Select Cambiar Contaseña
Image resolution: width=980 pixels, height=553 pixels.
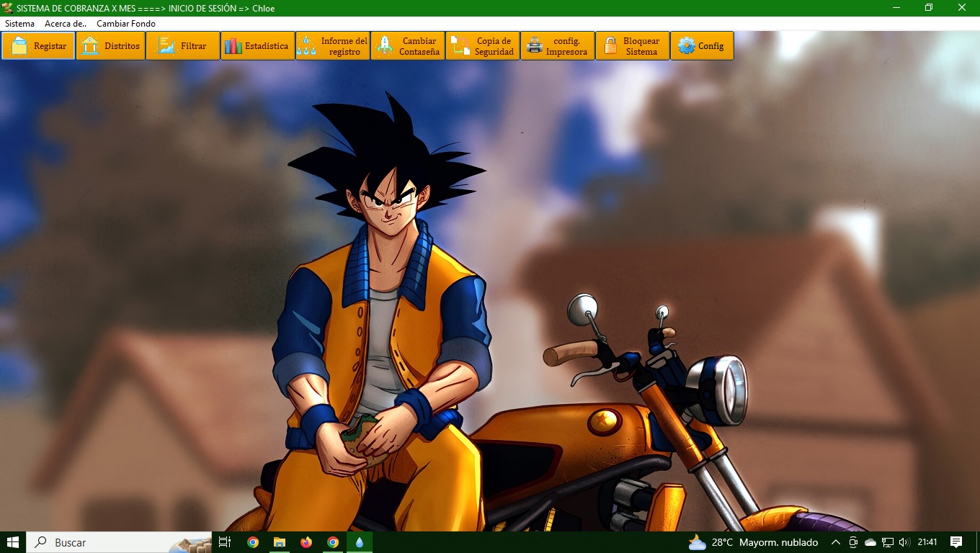coord(408,46)
